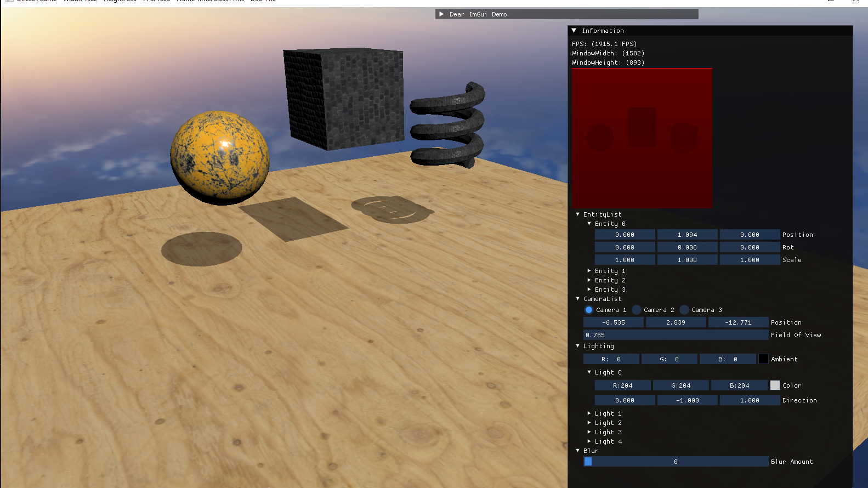Click the Ambient B value field
Screen dimensions: 868x488
click(728, 359)
